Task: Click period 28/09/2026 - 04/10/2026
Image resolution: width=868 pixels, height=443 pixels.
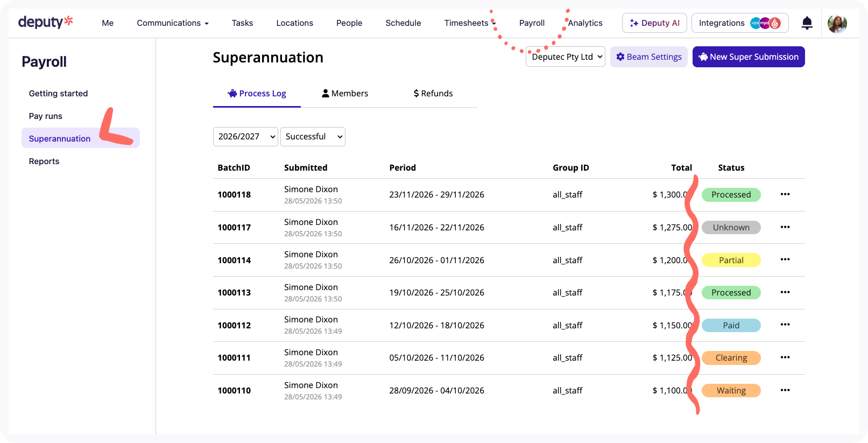Action: 436,391
